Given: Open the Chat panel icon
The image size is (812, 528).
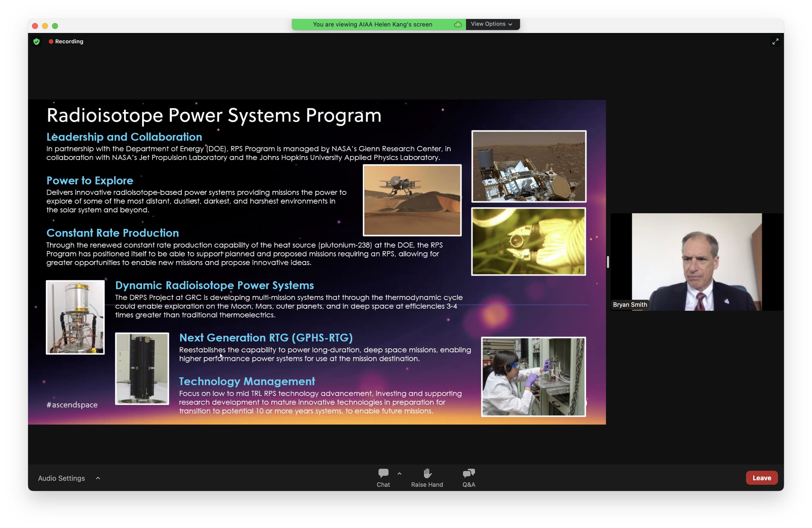Looking at the screenshot, I should coord(383,473).
